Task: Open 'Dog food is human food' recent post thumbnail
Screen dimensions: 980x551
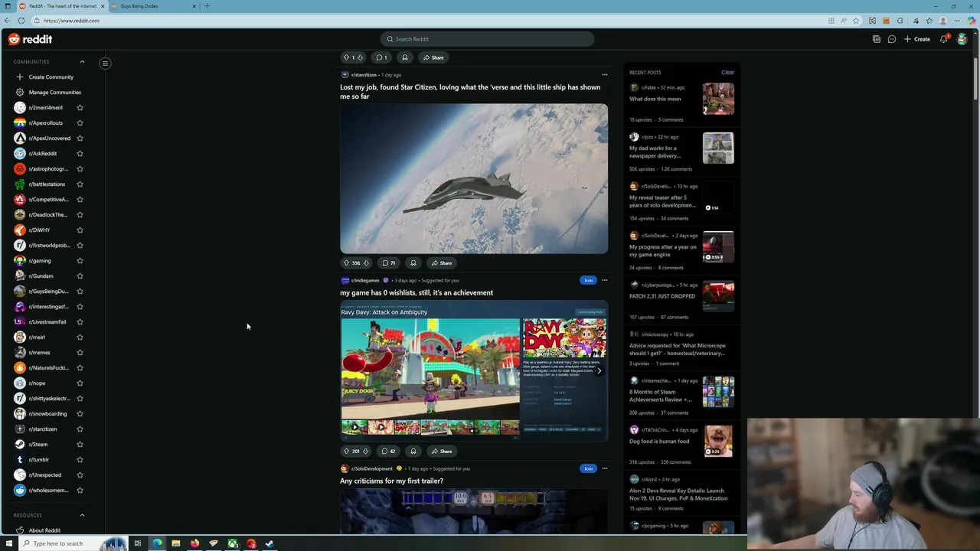Action: (x=718, y=441)
